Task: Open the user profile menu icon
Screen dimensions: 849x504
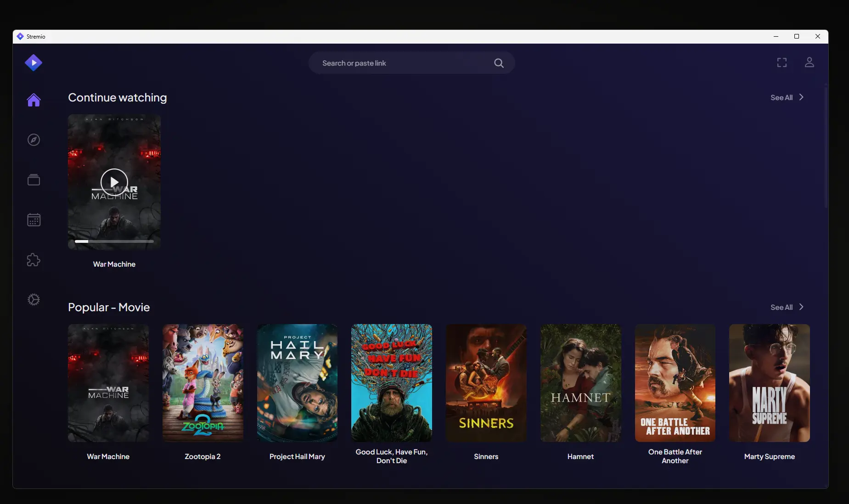Action: [x=810, y=62]
